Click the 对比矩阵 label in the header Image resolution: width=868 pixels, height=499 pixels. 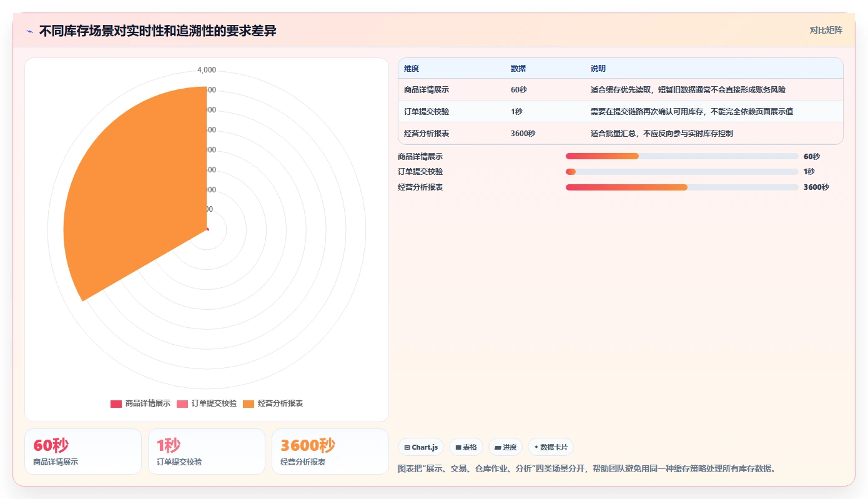pos(826,30)
